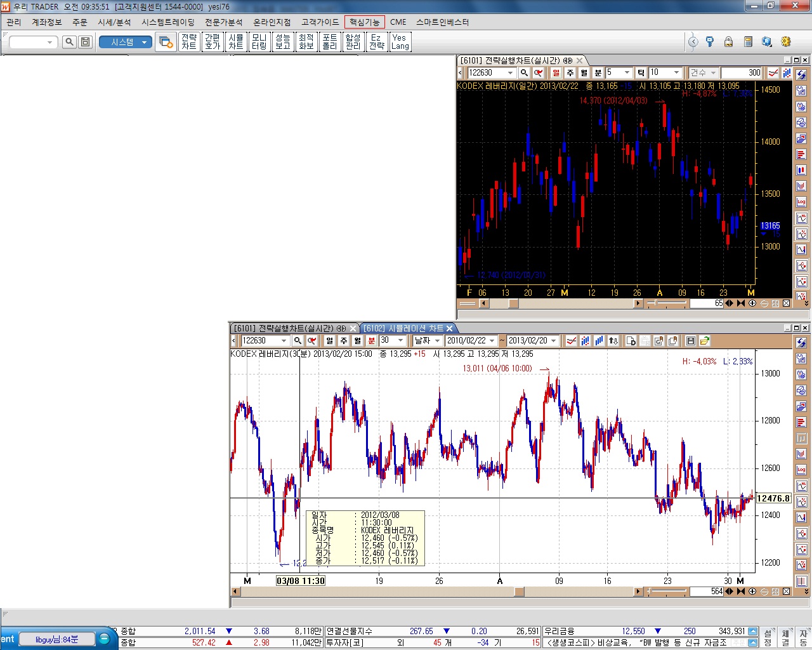Click the search magnifier in main toolbar
This screenshot has height=650, width=812.
(70, 42)
